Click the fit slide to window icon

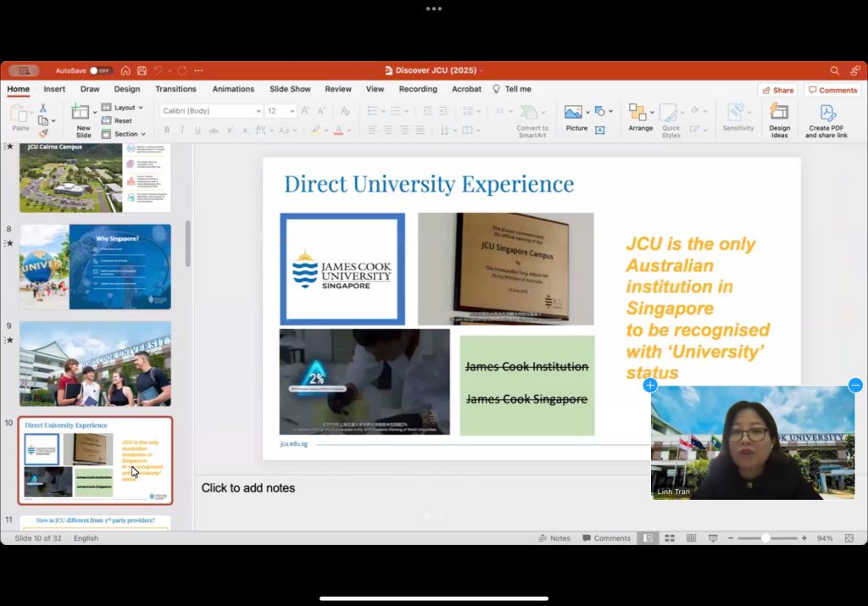[849, 538]
